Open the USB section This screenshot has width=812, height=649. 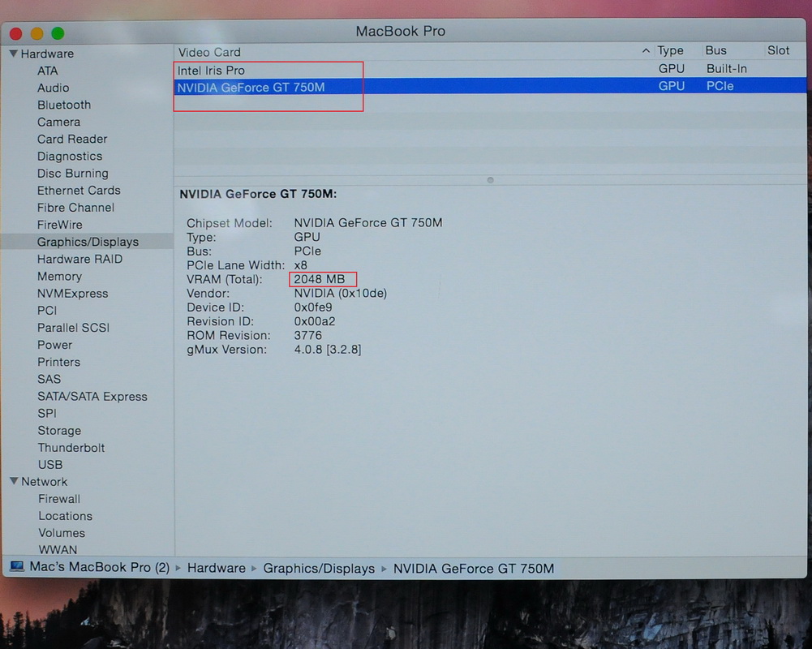[50, 465]
